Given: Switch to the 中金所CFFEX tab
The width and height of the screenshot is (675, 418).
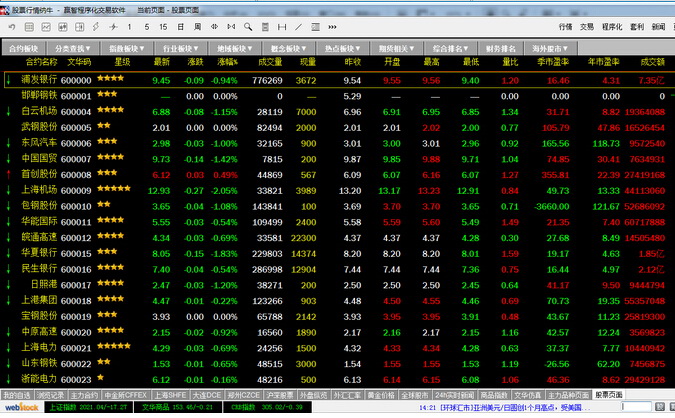Looking at the screenshot, I should [x=126, y=395].
